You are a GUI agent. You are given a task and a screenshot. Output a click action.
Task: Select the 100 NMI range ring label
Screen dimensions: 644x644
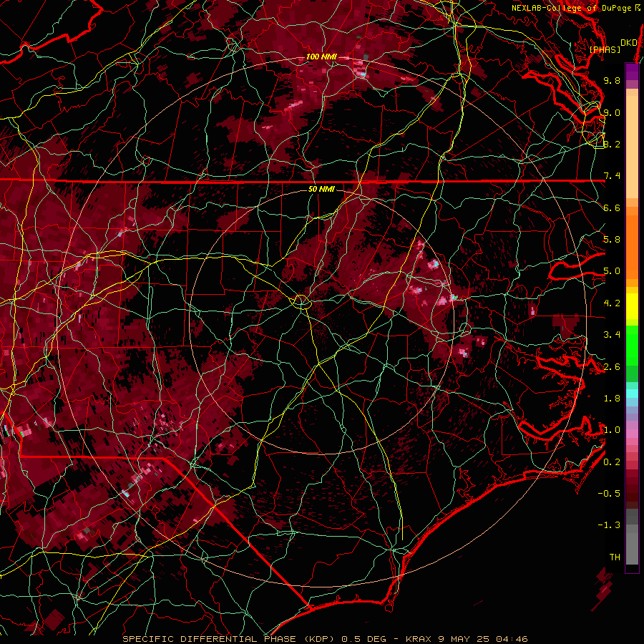coord(321,57)
